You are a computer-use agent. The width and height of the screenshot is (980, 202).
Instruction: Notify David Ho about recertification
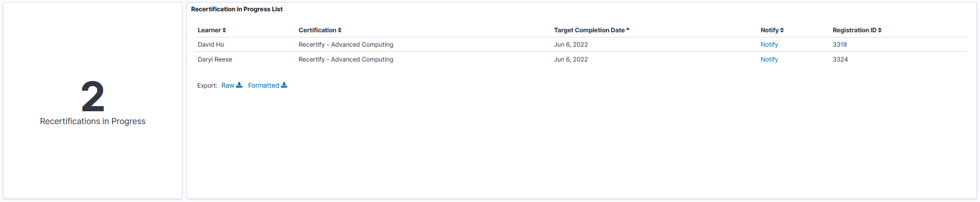(769, 45)
